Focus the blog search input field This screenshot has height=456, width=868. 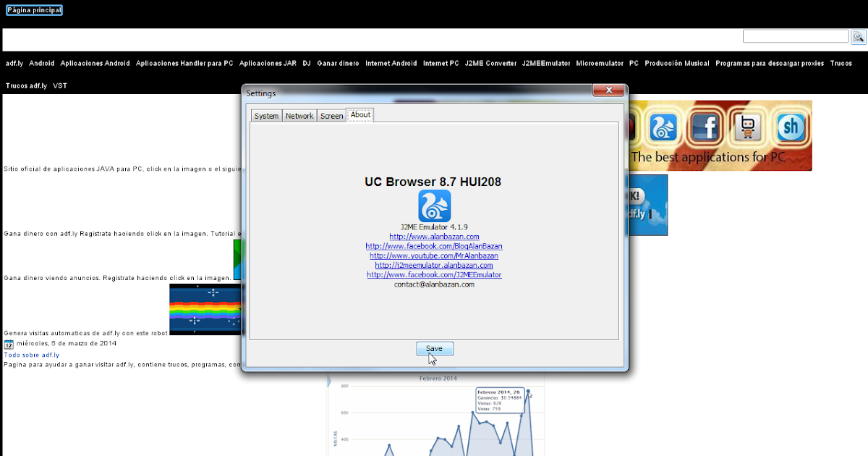point(796,36)
